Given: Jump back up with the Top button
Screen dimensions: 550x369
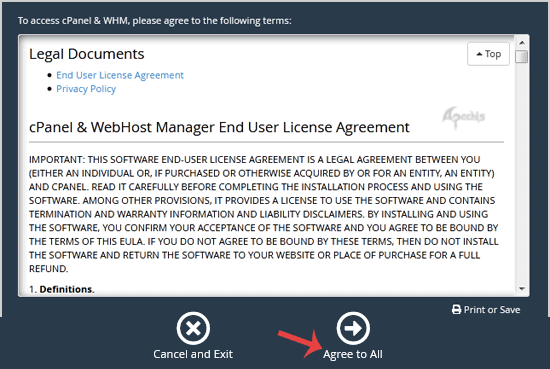Looking at the screenshot, I should (x=488, y=54).
